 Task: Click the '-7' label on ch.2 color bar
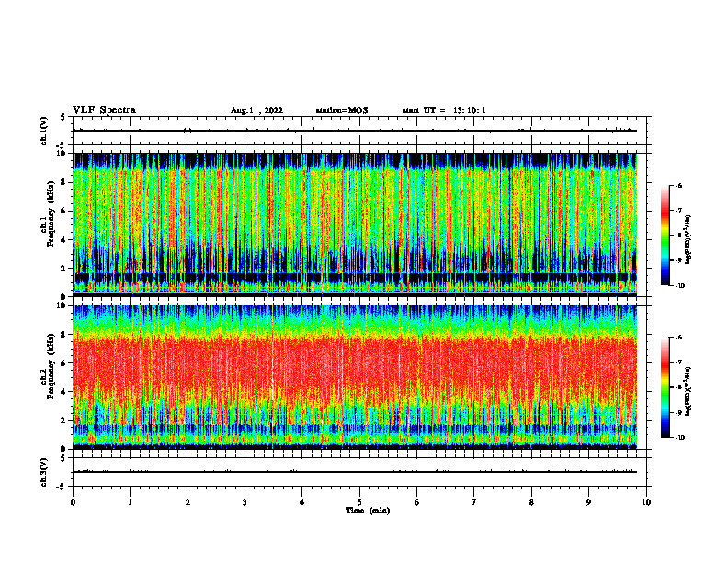[677, 362]
